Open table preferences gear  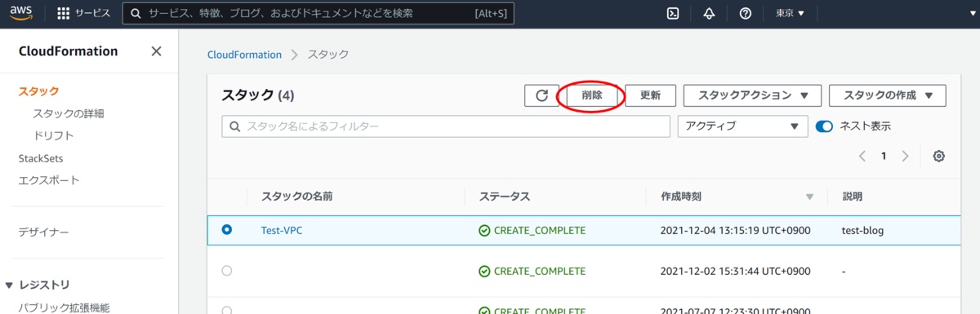pos(939,157)
